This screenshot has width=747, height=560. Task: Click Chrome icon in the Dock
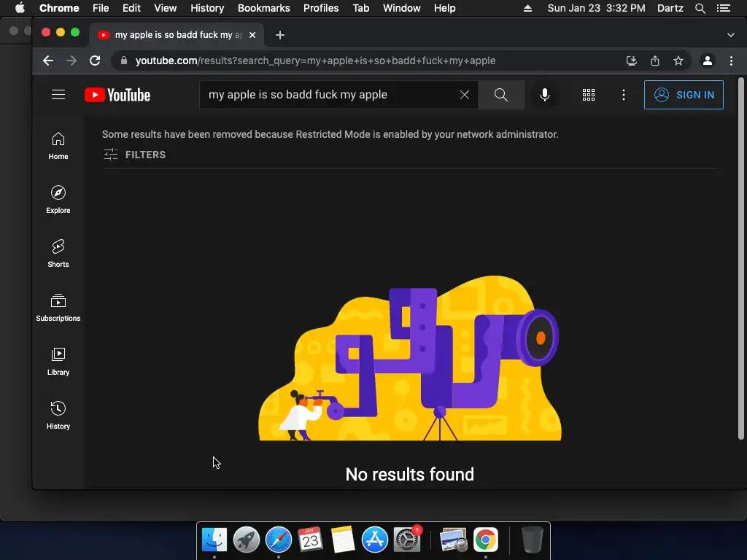tap(485, 539)
